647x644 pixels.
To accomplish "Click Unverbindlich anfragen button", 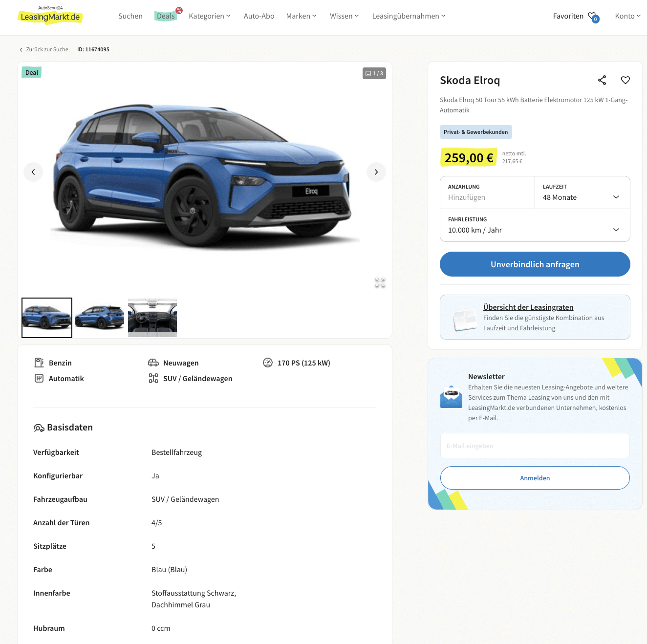I will pyautogui.click(x=535, y=264).
